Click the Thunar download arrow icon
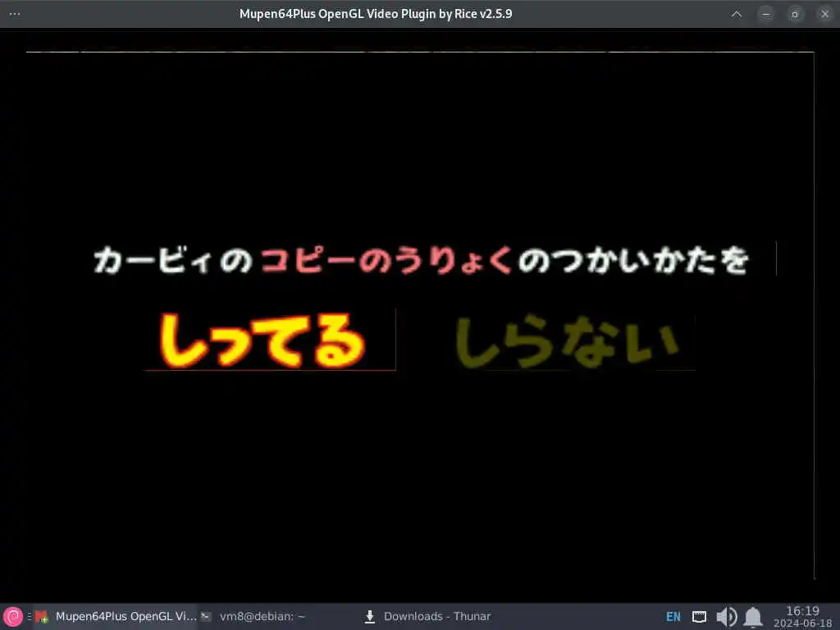This screenshot has height=630, width=840. pos(370,617)
